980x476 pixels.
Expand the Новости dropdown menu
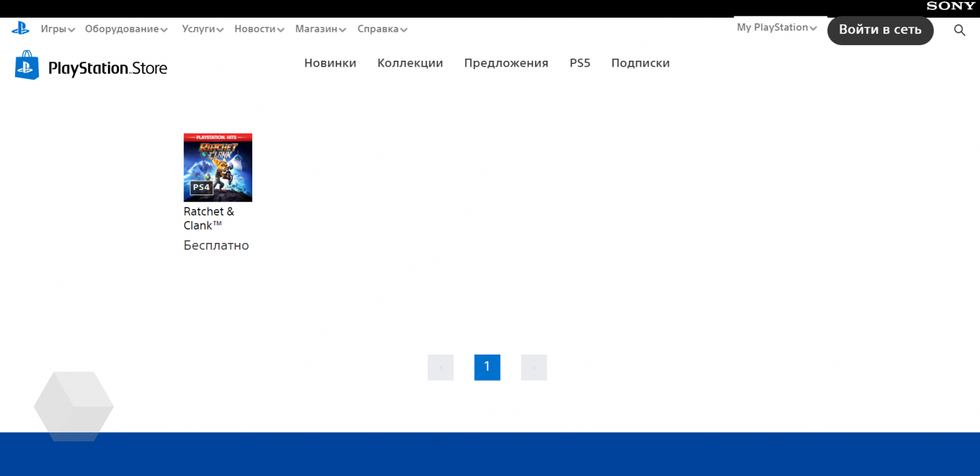tap(259, 29)
